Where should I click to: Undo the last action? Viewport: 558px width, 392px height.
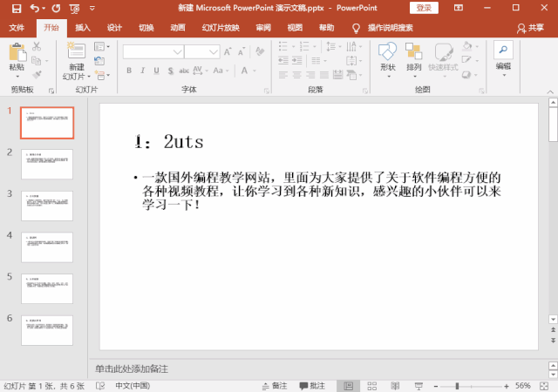point(35,8)
